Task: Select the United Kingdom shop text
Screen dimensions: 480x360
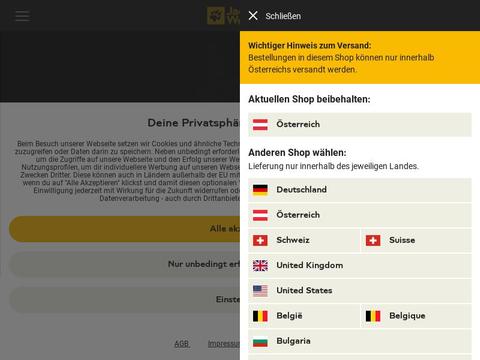Action: 309,265
